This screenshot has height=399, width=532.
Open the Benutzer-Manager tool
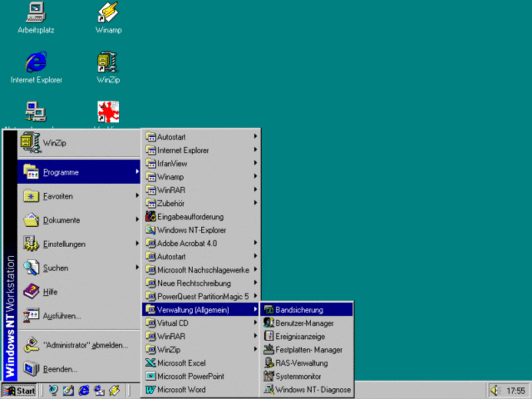tap(307, 323)
